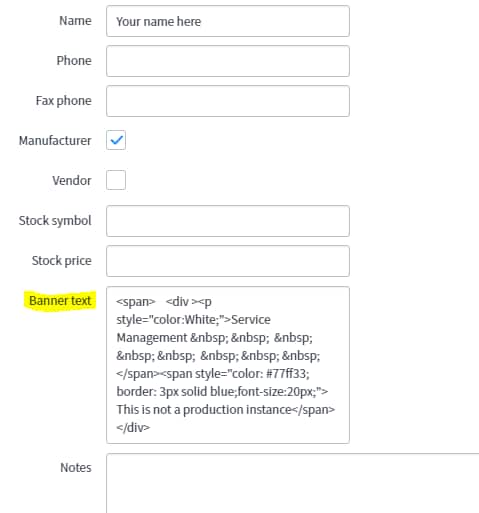This screenshot has height=513, width=479.
Task: Select the Fax phone input field
Action: [x=228, y=101]
